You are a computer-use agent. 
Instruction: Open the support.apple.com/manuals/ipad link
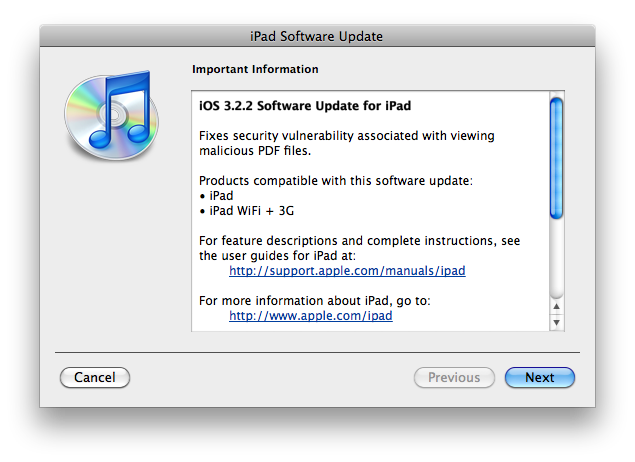(x=347, y=270)
